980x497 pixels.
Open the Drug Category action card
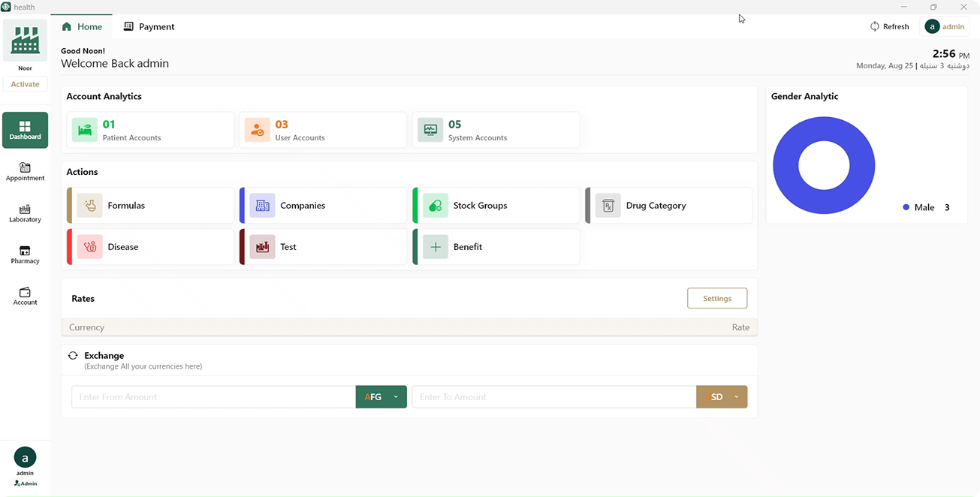coord(668,205)
